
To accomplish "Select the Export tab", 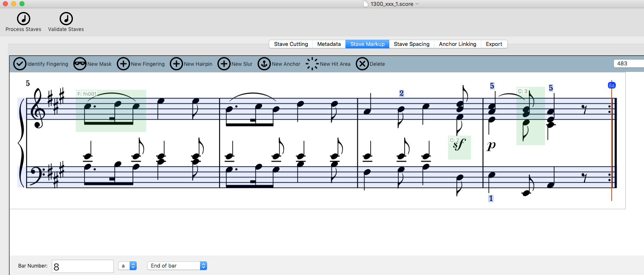I will coord(494,44).
